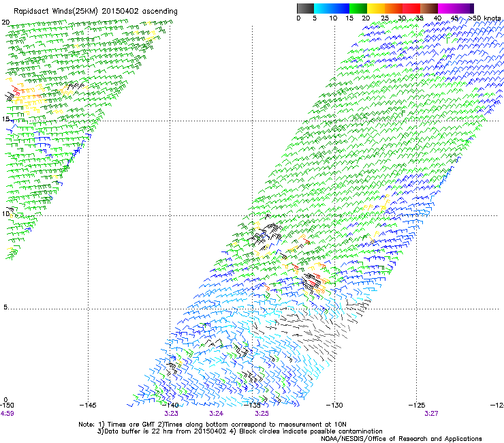Image resolution: width=504 pixels, height=443 pixels.
Task: Click the purple time label '3:23'
Action: (x=171, y=414)
